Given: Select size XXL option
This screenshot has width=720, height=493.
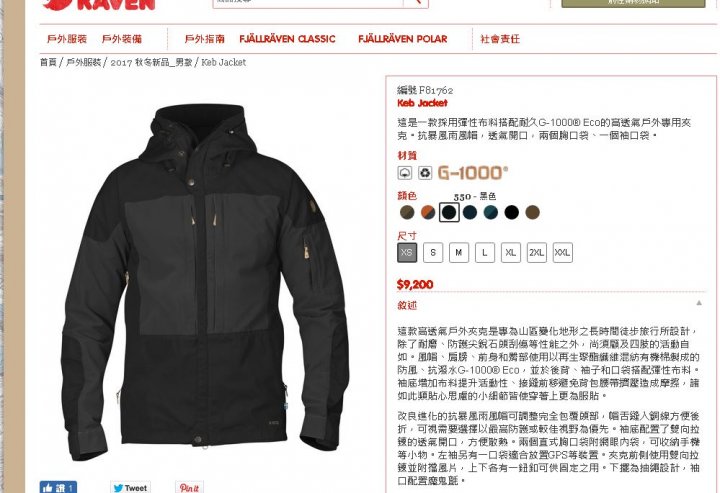Looking at the screenshot, I should point(562,252).
